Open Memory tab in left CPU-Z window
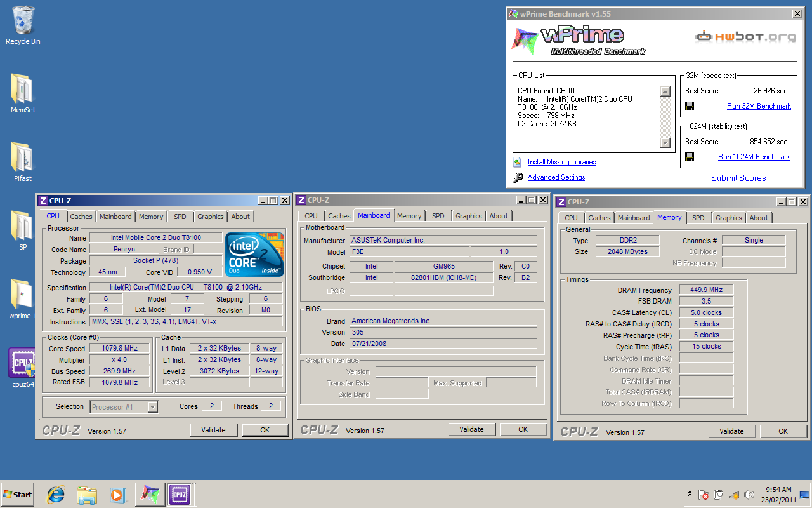The image size is (812, 508). tap(151, 217)
